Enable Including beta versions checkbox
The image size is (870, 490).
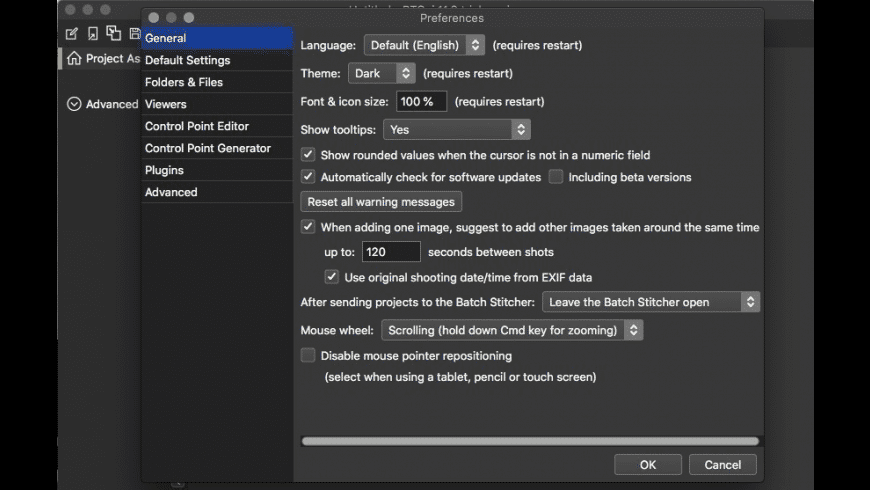[555, 177]
